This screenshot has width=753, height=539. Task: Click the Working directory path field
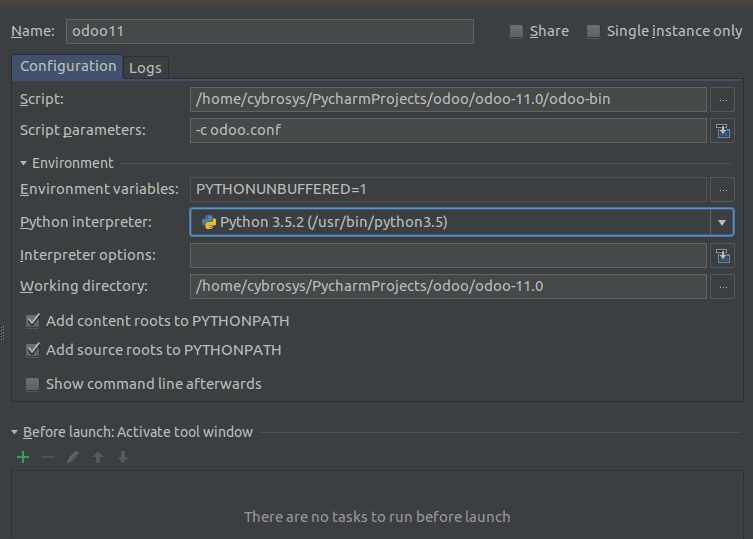[x=448, y=287]
